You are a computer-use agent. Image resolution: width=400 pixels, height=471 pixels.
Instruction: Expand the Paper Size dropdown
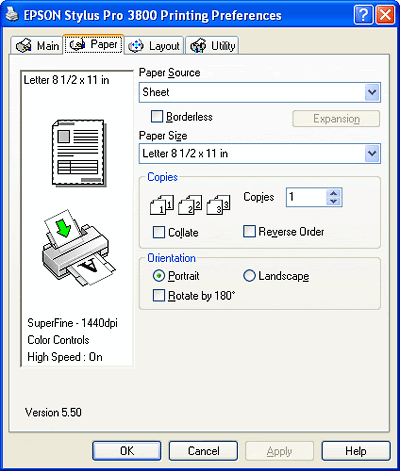click(260, 154)
